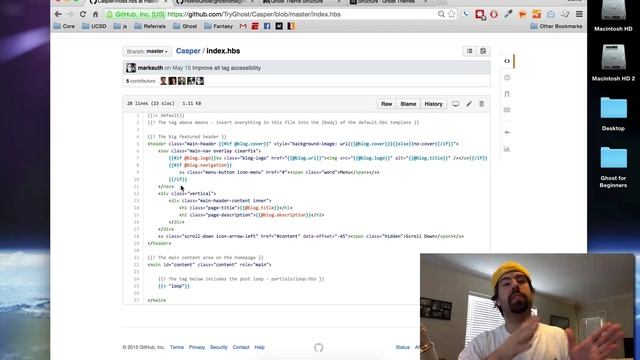The height and width of the screenshot is (360, 640).
Task: Click the Terms footer link
Action: tap(177, 347)
